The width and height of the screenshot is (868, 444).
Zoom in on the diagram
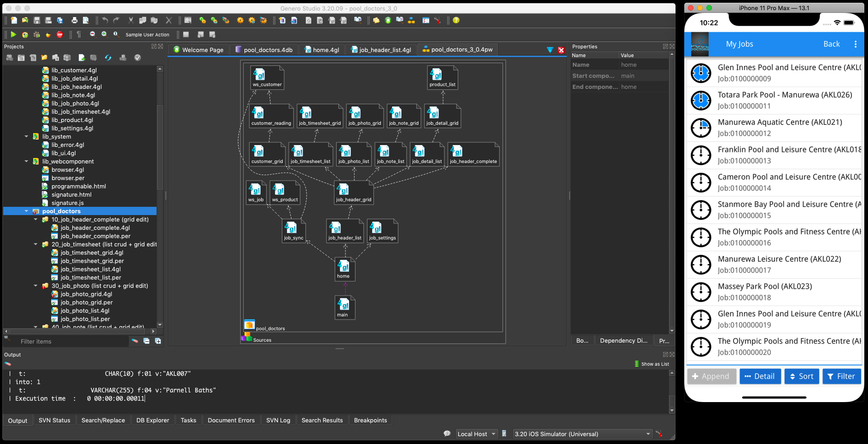104,34
